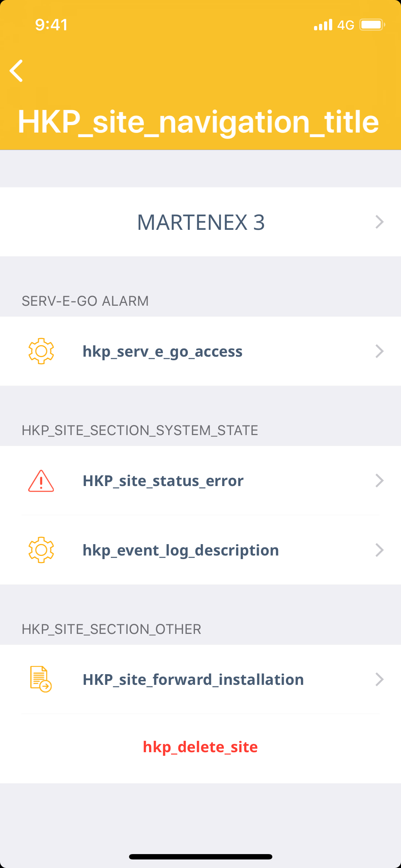Expand the MARTENEX 3 row chevron

pos(379,222)
